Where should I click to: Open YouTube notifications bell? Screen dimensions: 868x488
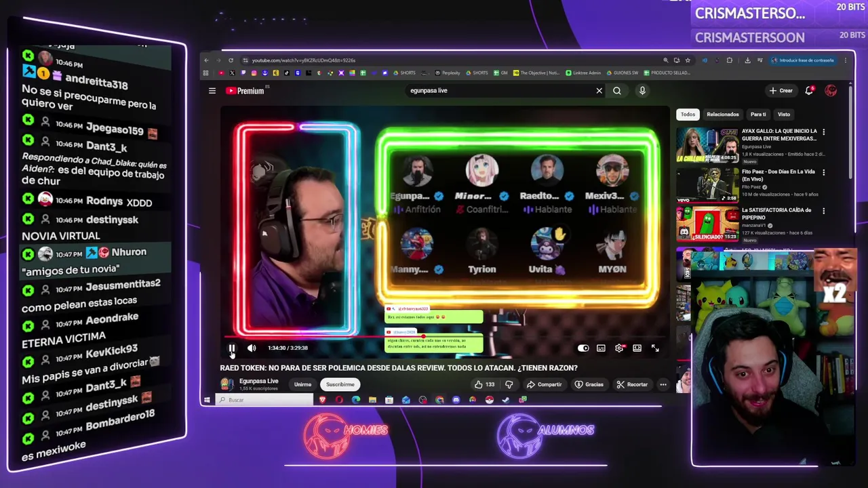click(809, 90)
